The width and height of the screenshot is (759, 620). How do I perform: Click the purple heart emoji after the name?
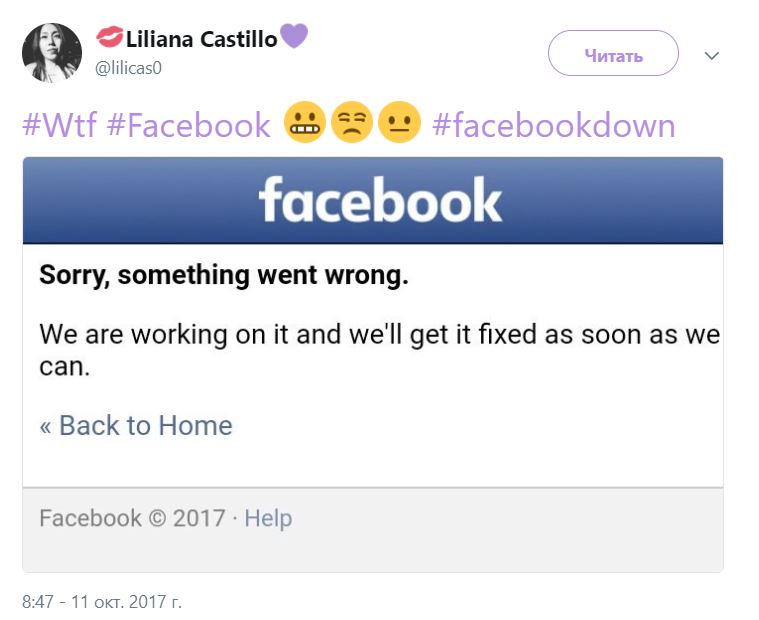pyautogui.click(x=294, y=36)
